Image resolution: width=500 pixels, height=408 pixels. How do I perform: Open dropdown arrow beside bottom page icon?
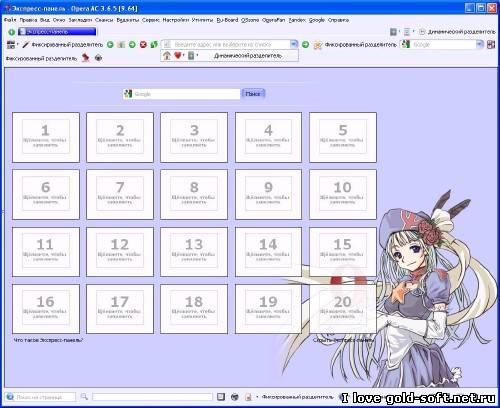click(257, 397)
